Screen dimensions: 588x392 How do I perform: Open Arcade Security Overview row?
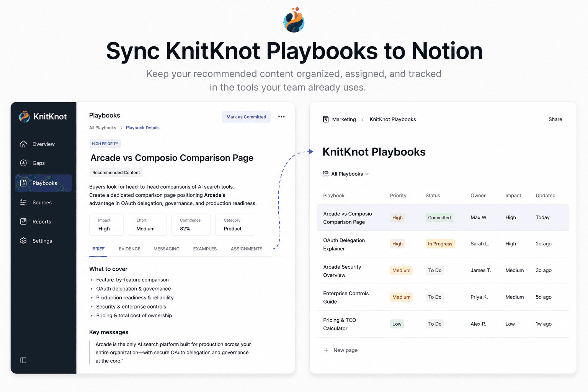coord(443,271)
